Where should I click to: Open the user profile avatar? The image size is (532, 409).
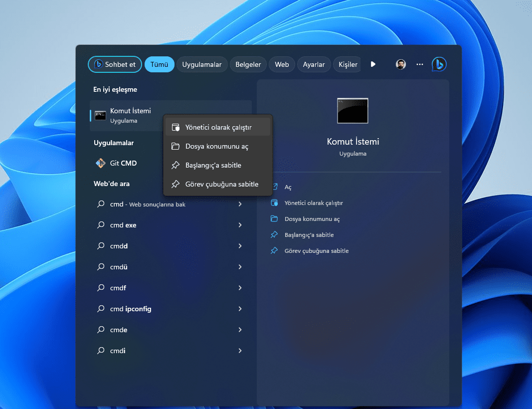click(x=401, y=64)
